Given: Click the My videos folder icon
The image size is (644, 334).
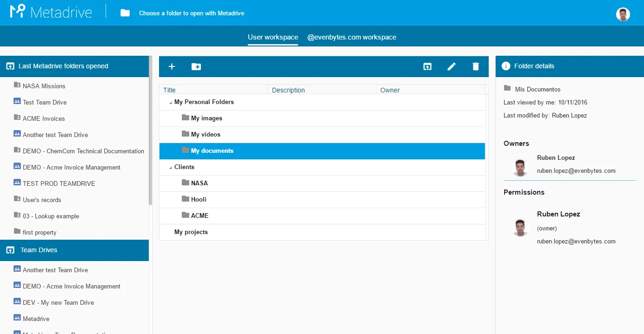Looking at the screenshot, I should (x=186, y=134).
